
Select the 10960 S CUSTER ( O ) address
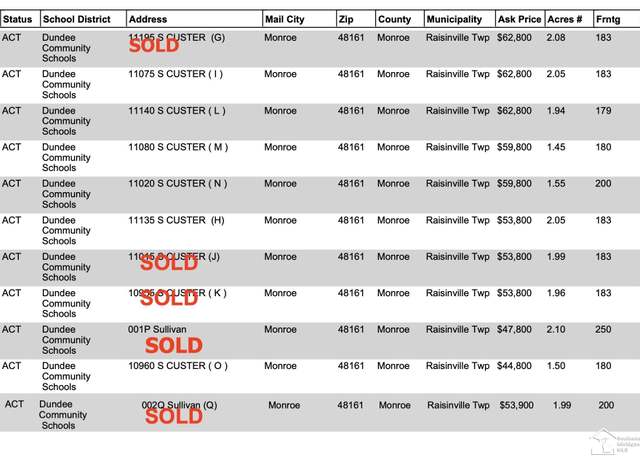click(178, 366)
